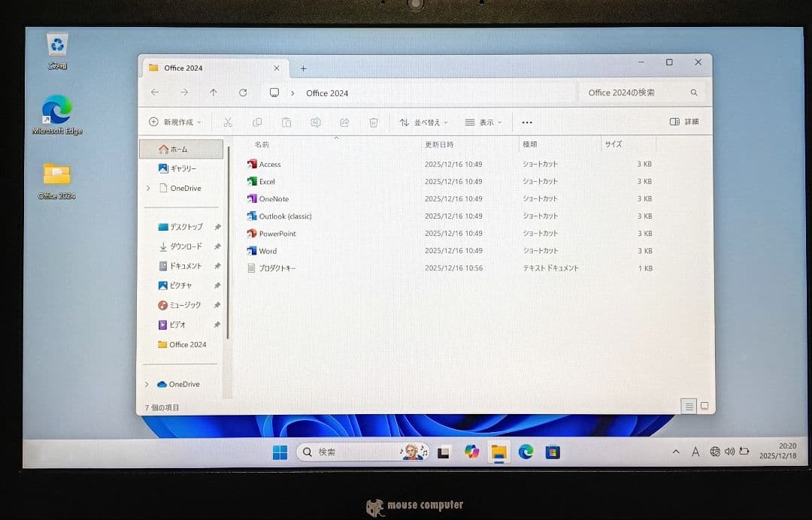
Task: Switch to large thumbnails view icon
Action: tap(704, 407)
